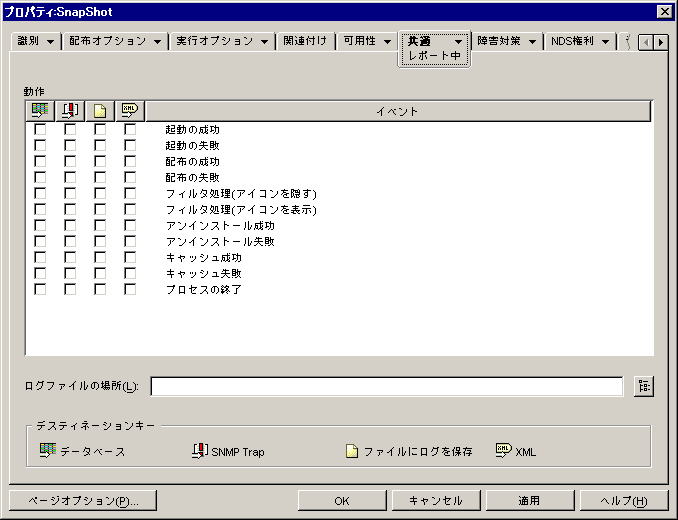This screenshot has width=678, height=520.
Task: Check database box for フィルタ処理(アイコンを隠す)
Action: point(40,193)
